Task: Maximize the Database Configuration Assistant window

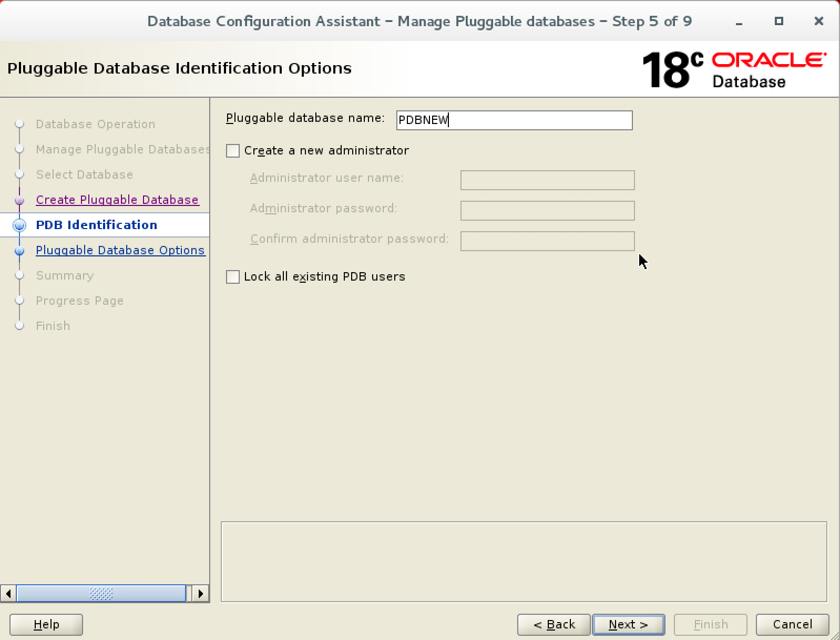Action: (779, 21)
